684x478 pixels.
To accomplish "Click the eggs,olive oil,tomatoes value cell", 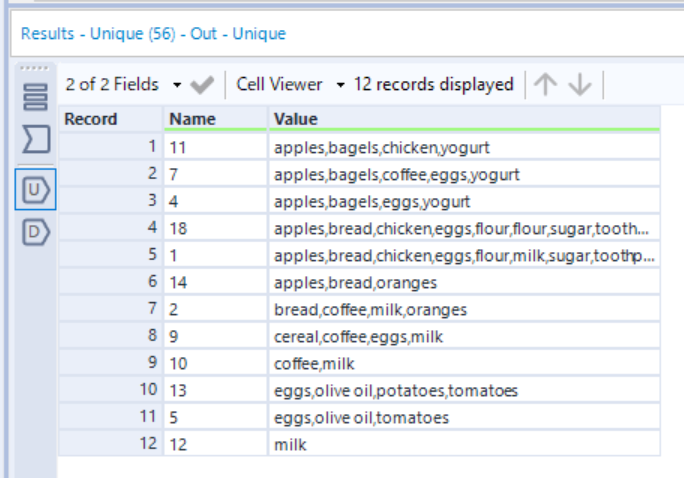I will click(464, 417).
